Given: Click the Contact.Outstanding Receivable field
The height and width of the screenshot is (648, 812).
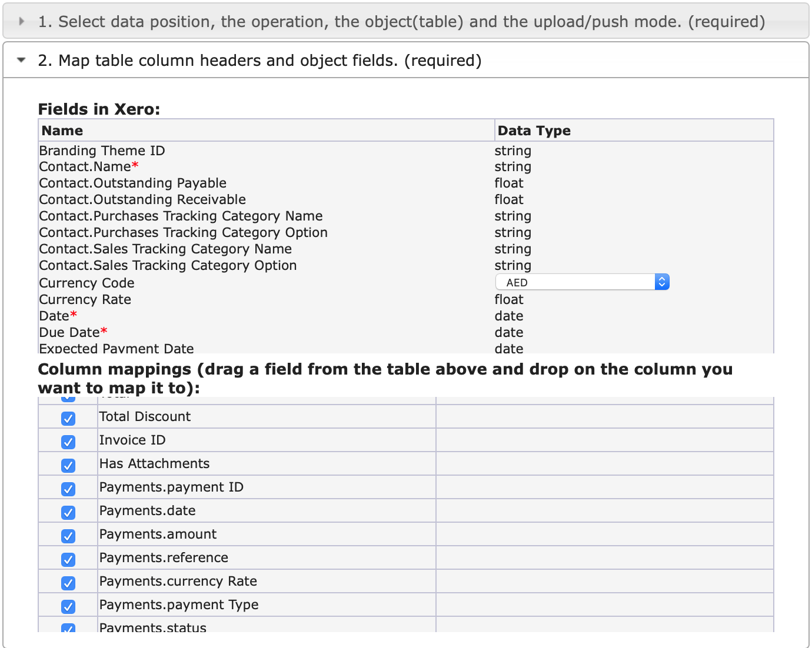Looking at the screenshot, I should click(142, 200).
